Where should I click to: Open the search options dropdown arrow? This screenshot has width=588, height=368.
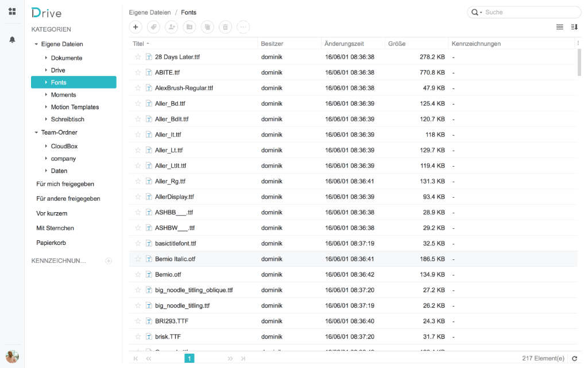[x=481, y=13]
